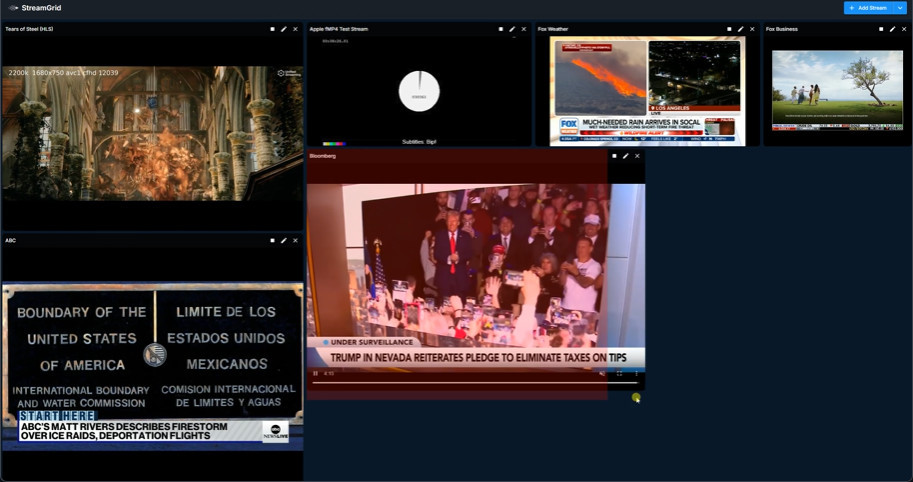Click the 'Tears of Steel (HLS)' title text
913x482 pixels.
point(29,29)
